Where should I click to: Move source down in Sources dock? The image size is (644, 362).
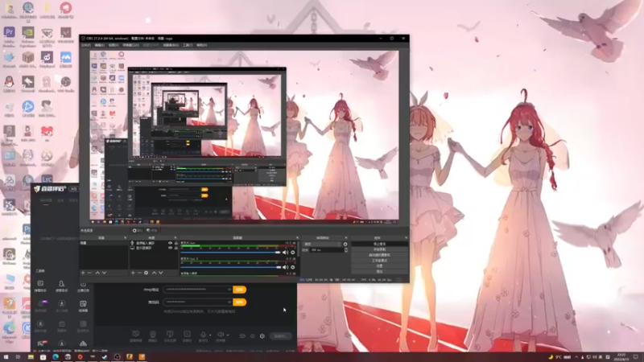[161, 273]
